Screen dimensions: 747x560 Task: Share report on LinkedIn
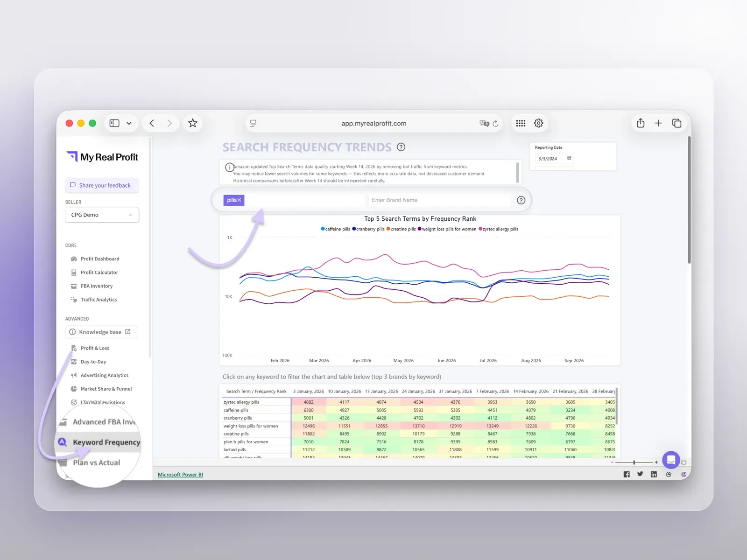click(x=654, y=475)
